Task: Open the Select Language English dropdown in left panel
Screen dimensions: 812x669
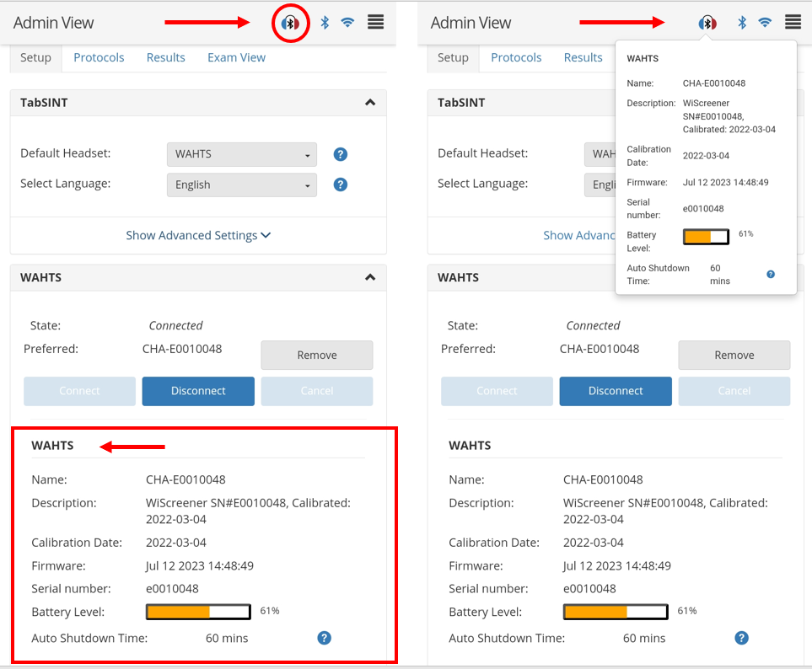Action: click(x=242, y=185)
